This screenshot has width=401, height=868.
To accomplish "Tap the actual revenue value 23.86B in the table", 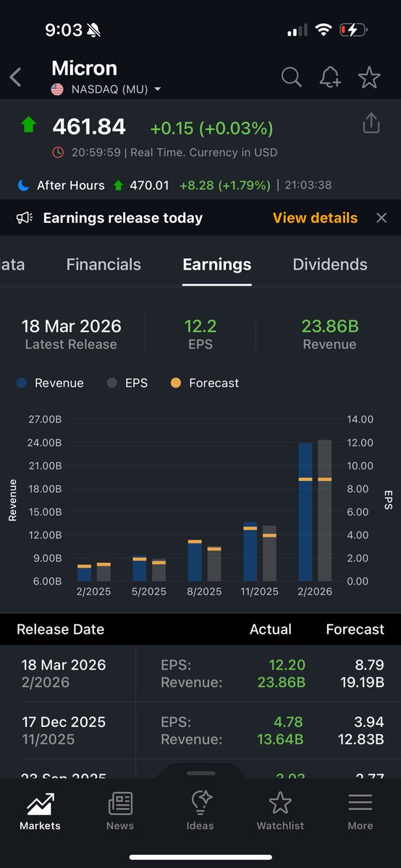I will pyautogui.click(x=281, y=682).
